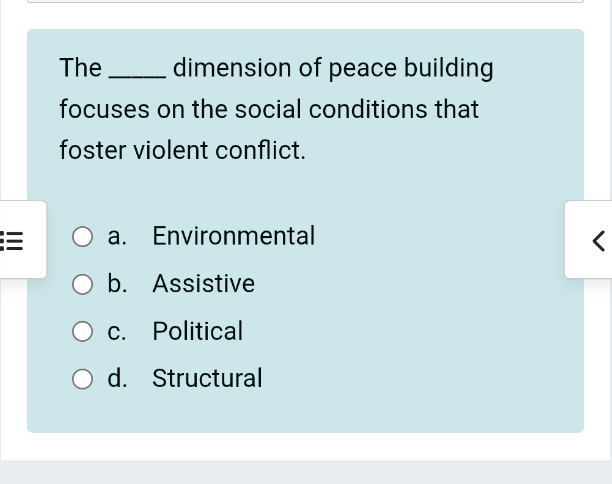Click the words 'dimension of peace building'

coord(333,68)
